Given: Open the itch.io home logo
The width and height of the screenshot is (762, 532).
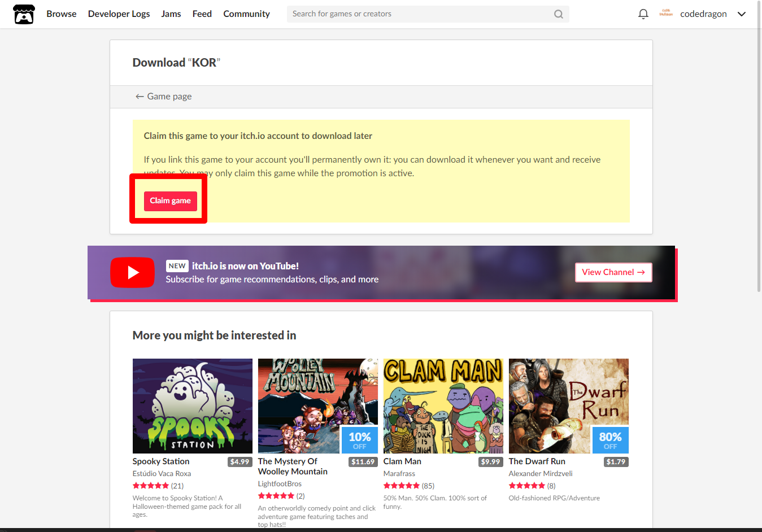Looking at the screenshot, I should pyautogui.click(x=24, y=14).
